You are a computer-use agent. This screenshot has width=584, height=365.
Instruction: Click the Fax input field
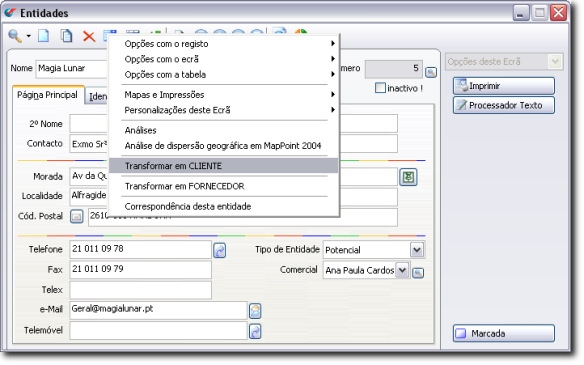[140, 270]
